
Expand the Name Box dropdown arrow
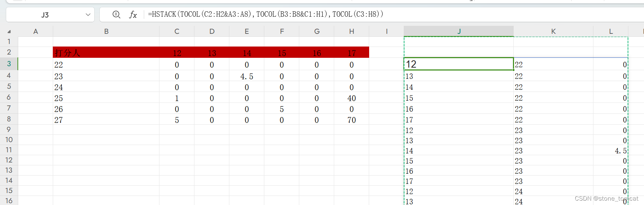[x=88, y=15]
